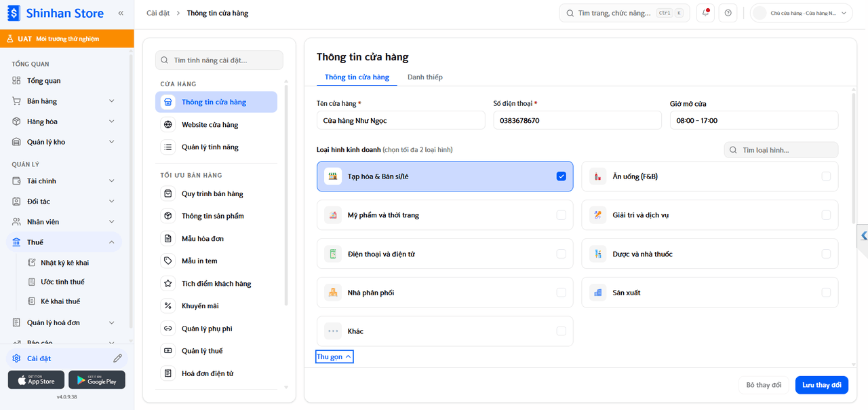Image resolution: width=868 pixels, height=410 pixels.
Task: Click the Thông tin sản phẩm box icon
Action: pyautogui.click(x=167, y=216)
